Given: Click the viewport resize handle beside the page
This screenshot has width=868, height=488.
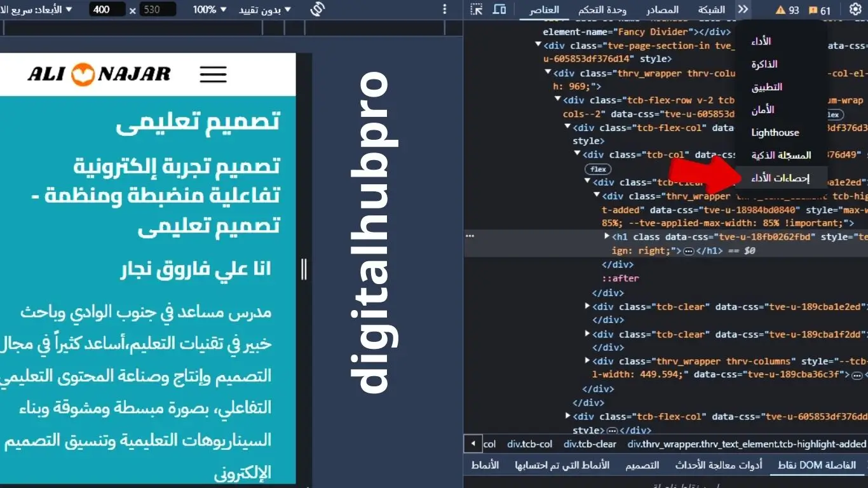Looking at the screenshot, I should tap(304, 269).
